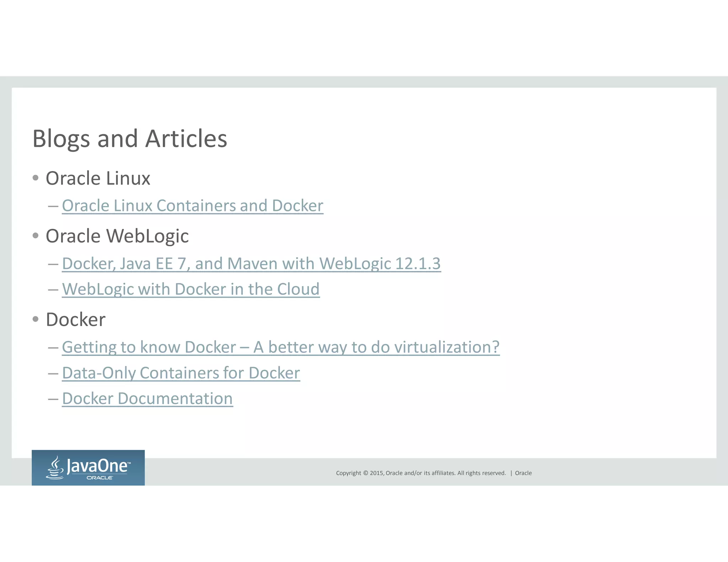
Task: Click the bullet dot beside Oracle WebLogic
Action: [35, 236]
